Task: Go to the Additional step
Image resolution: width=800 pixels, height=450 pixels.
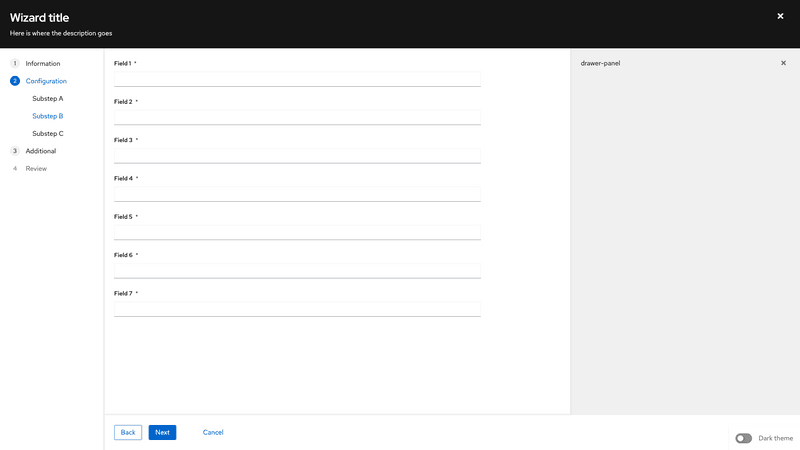Action: [41, 151]
